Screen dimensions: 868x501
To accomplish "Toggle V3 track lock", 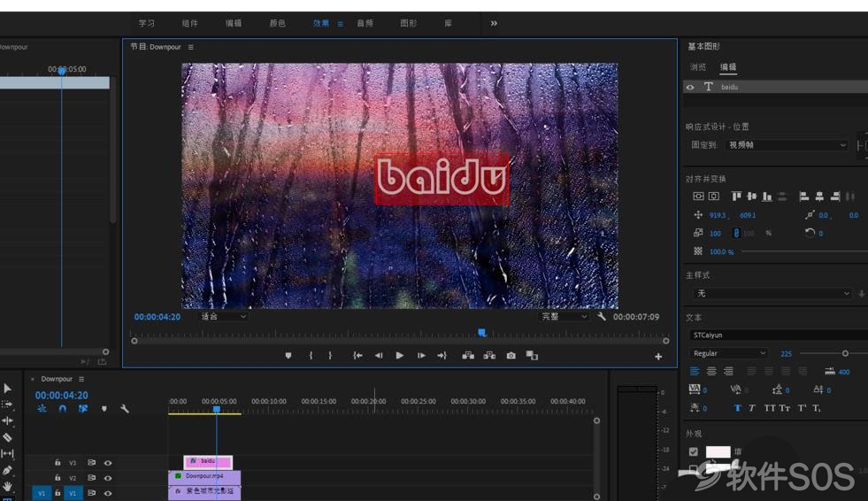I will tap(58, 462).
